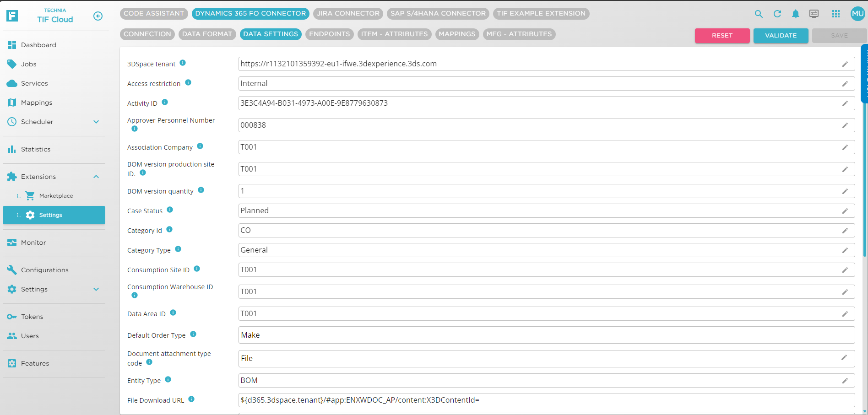Collapse sidebar with the back arrow icon

[98, 16]
